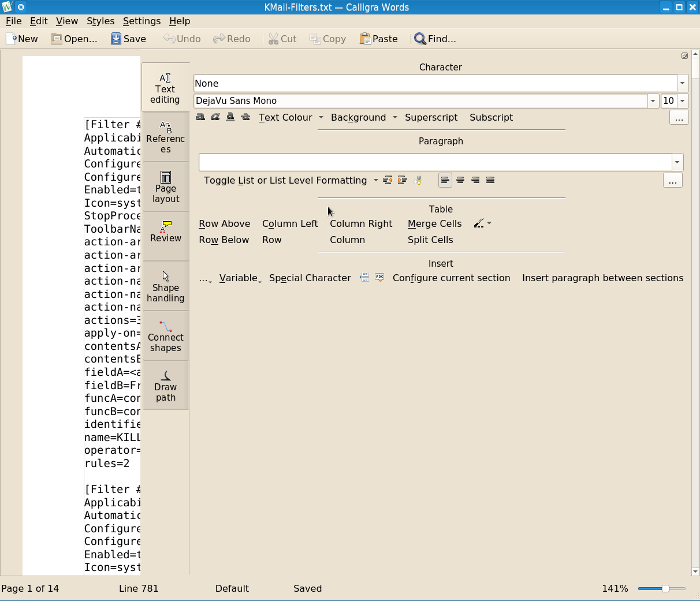This screenshot has height=601, width=700.
Task: Open the Page layout tool tab
Action: (x=166, y=187)
